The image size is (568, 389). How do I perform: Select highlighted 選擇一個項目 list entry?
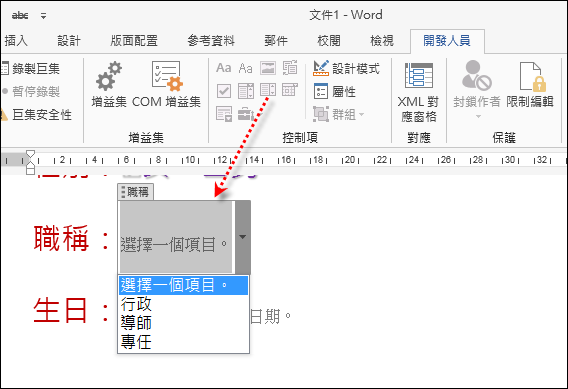(x=183, y=285)
